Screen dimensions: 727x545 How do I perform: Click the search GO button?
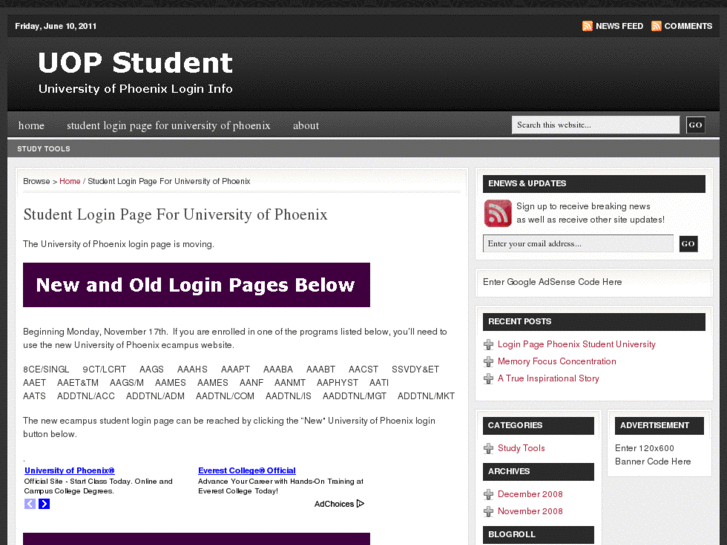pos(695,125)
